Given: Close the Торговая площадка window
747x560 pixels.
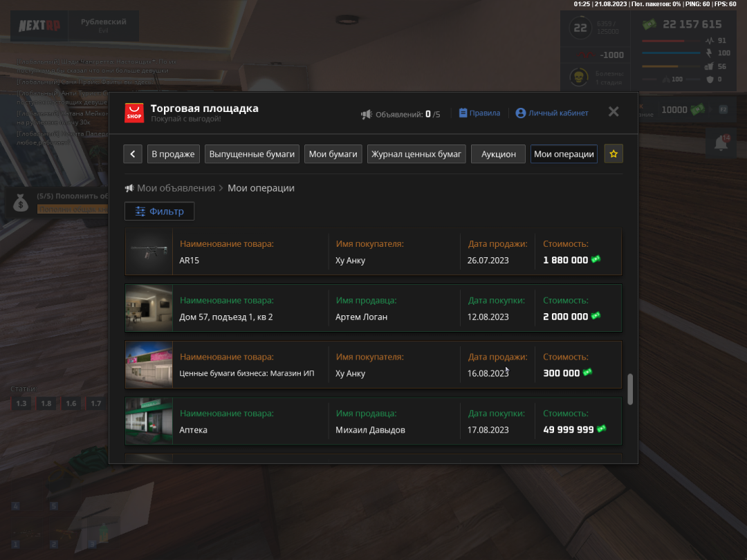Looking at the screenshot, I should pos(614,112).
